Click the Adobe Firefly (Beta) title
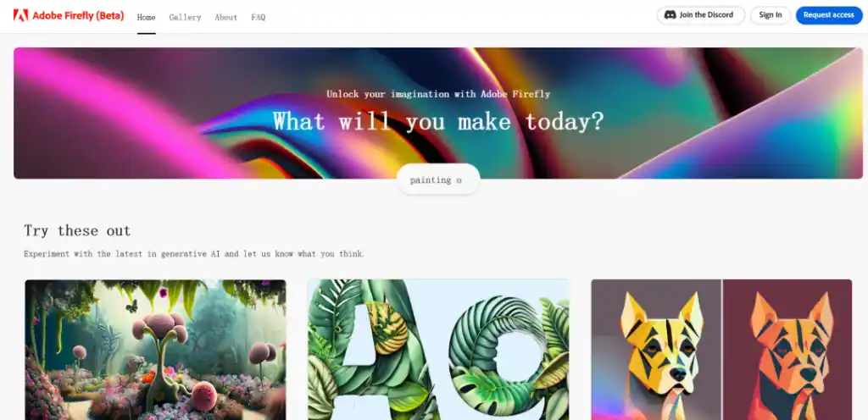 pyautogui.click(x=78, y=15)
